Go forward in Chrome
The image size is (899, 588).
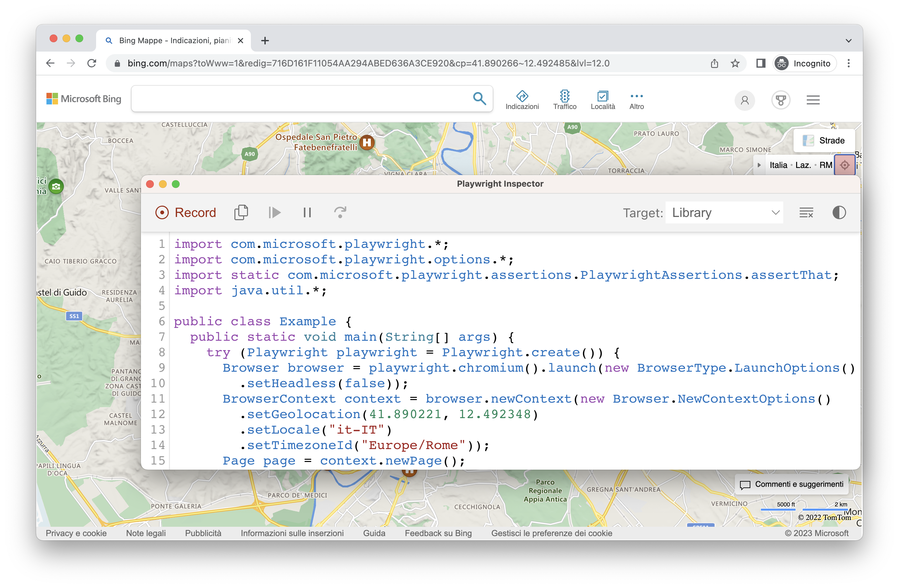click(71, 63)
